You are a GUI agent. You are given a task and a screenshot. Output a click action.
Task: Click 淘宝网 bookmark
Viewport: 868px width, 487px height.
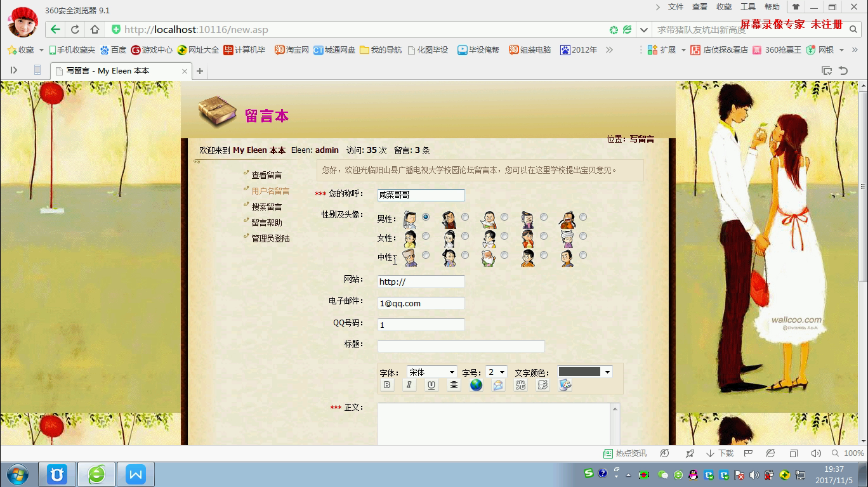pos(291,49)
